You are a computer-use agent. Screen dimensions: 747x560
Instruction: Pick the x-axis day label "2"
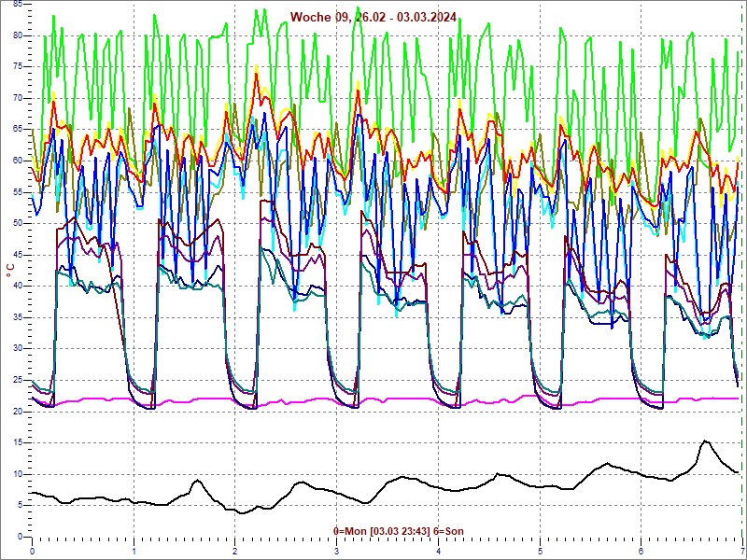tap(235, 552)
